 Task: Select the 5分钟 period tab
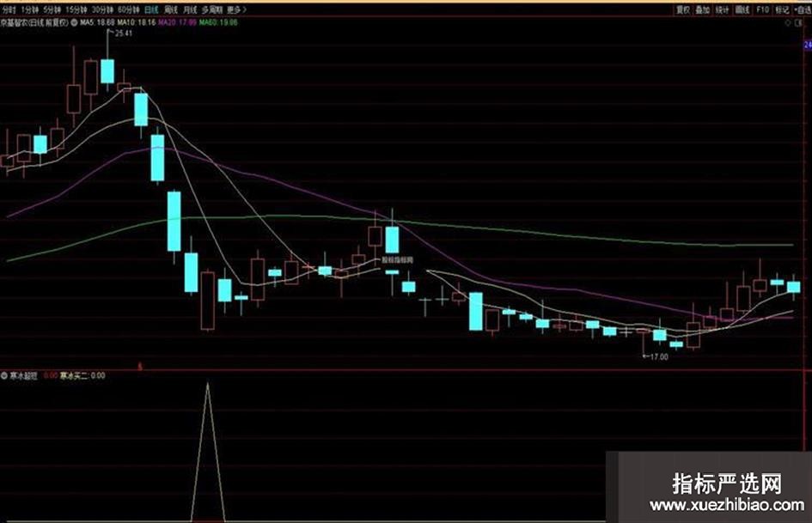click(x=52, y=9)
